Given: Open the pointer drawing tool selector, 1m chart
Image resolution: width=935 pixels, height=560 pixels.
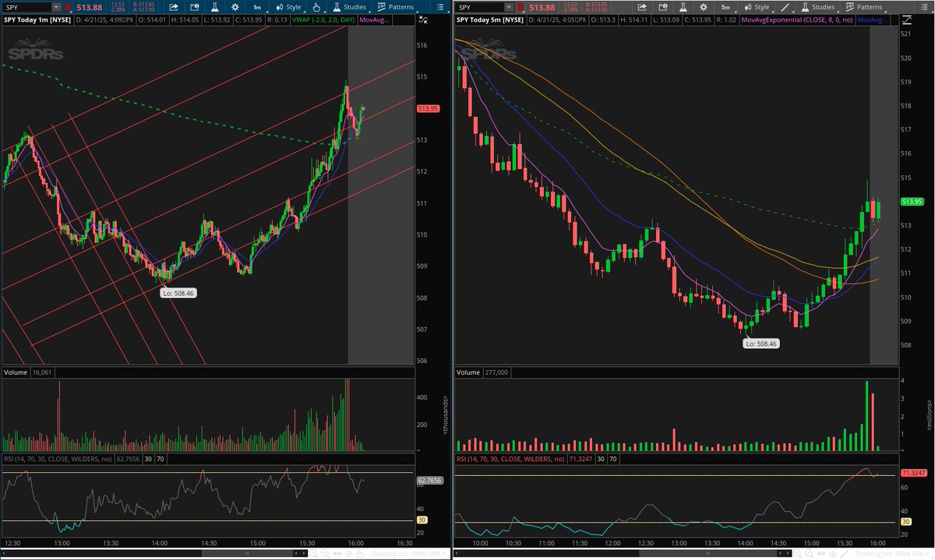Looking at the screenshot, I should tap(316, 7).
